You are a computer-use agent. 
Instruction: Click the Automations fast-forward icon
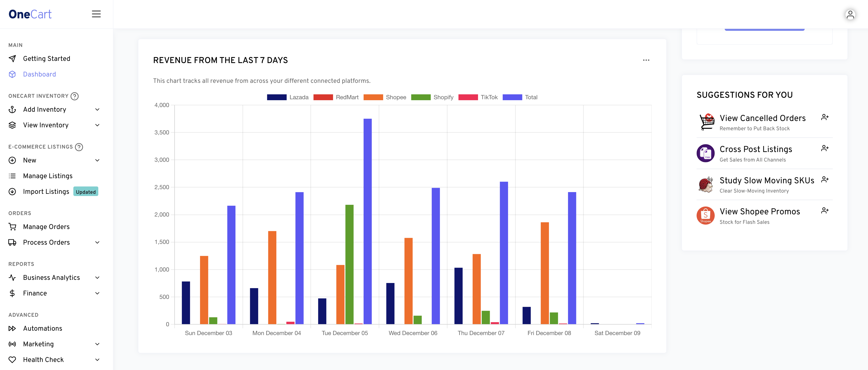click(12, 329)
